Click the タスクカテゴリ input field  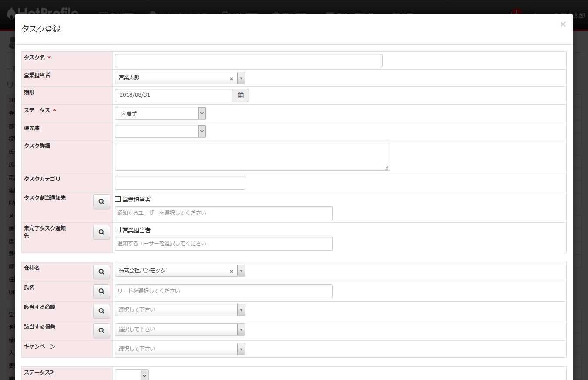point(180,183)
